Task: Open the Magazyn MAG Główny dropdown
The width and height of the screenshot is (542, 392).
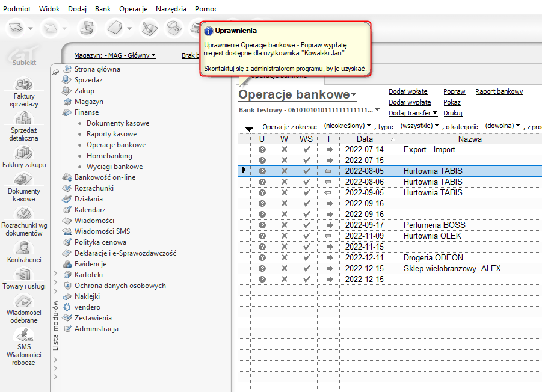Action: click(x=115, y=55)
